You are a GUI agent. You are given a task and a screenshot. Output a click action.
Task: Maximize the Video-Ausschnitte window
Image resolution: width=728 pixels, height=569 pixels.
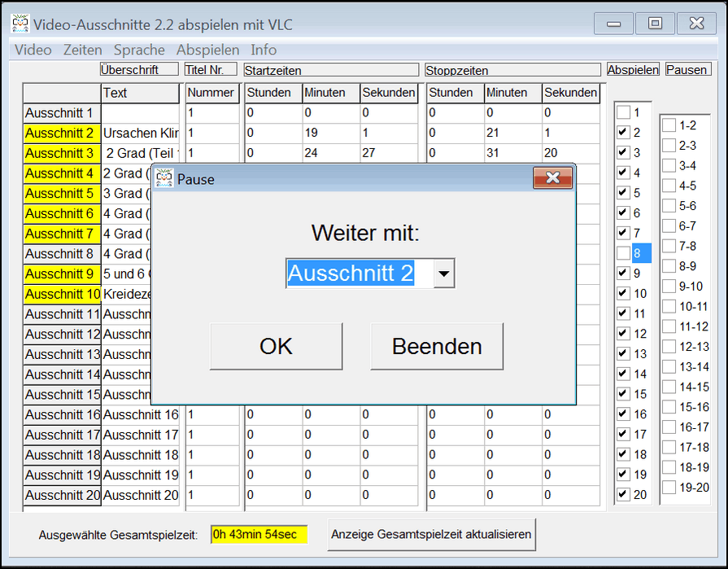(x=655, y=24)
